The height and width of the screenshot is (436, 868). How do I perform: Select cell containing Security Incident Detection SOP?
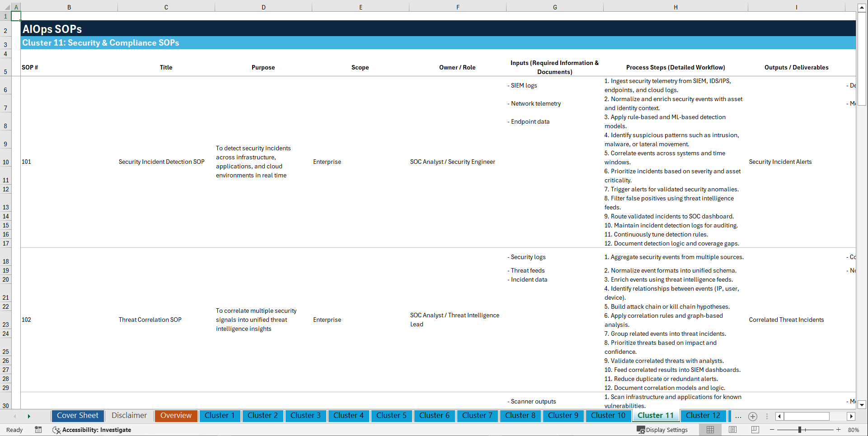(x=161, y=162)
